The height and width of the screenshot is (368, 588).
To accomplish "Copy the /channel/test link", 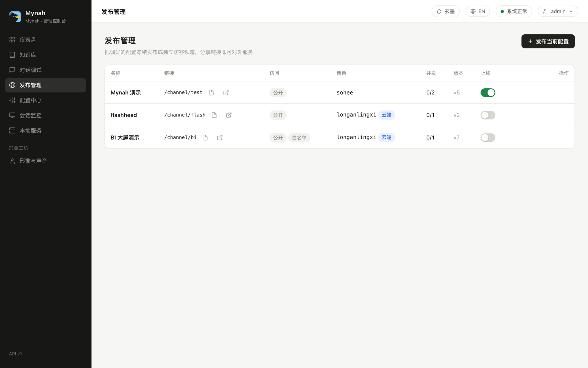I will pos(211,93).
